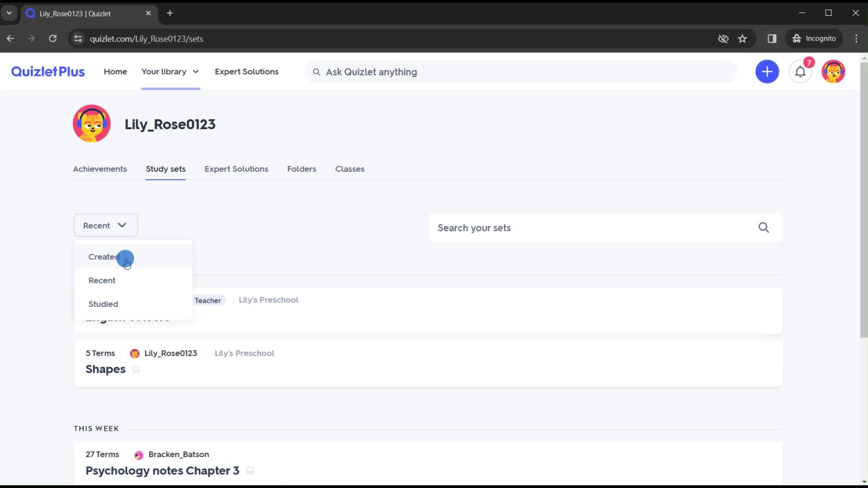Click the Your library dropdown expander
This screenshot has width=868, height=488.
coord(196,71)
